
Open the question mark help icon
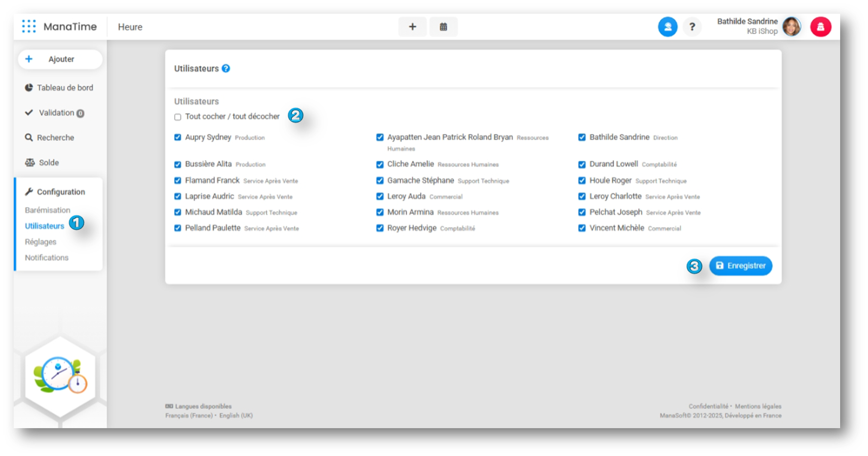click(692, 27)
